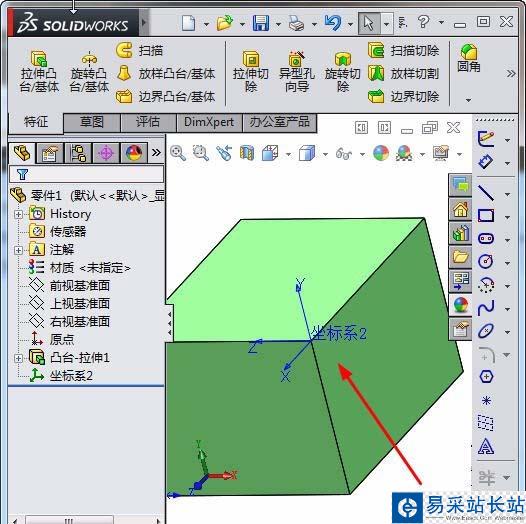Switch to the 特征 tab

[x=36, y=122]
